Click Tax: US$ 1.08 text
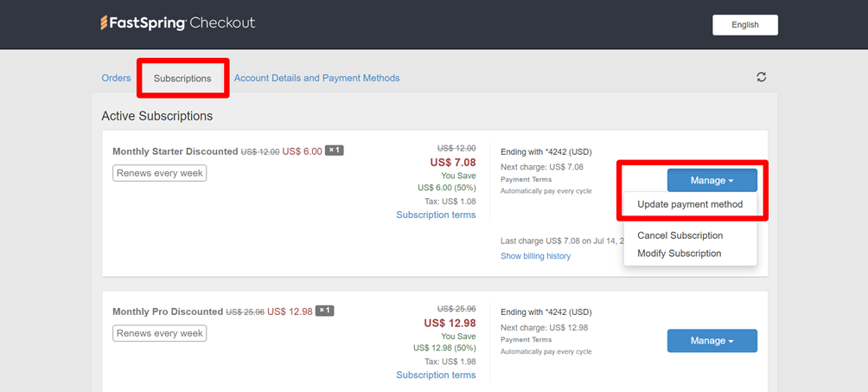The image size is (868, 392). (x=450, y=202)
